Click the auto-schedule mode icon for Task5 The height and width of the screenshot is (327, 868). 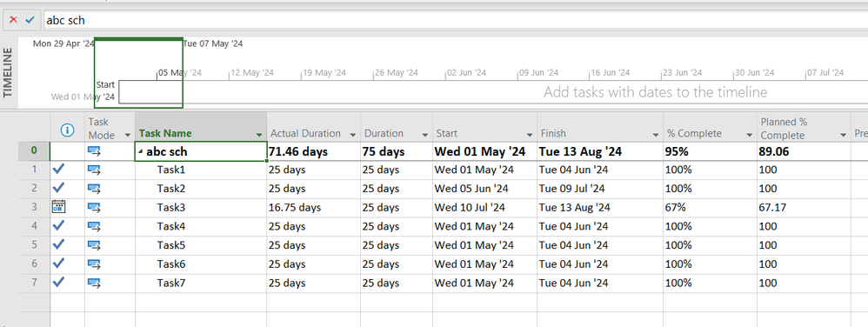[94, 245]
